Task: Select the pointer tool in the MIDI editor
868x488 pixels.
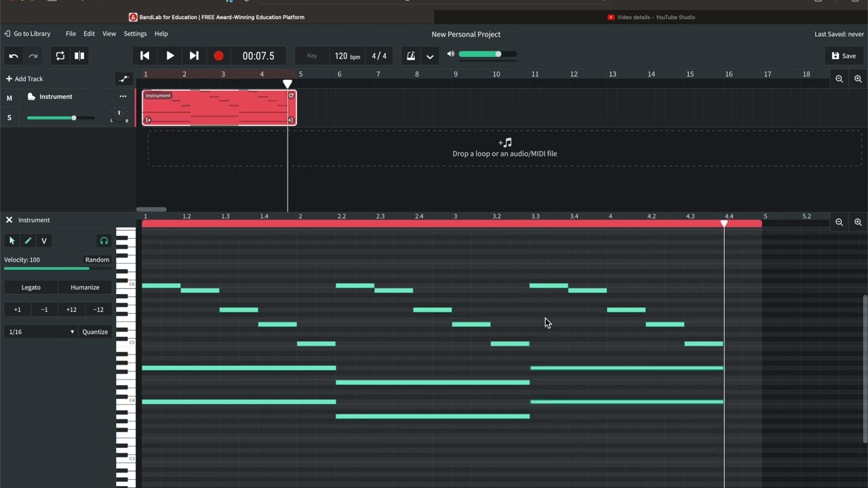Action: 12,241
